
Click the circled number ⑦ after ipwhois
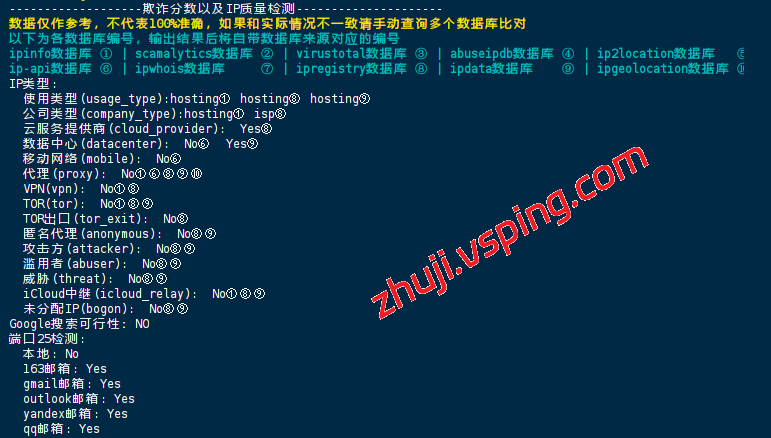267,69
